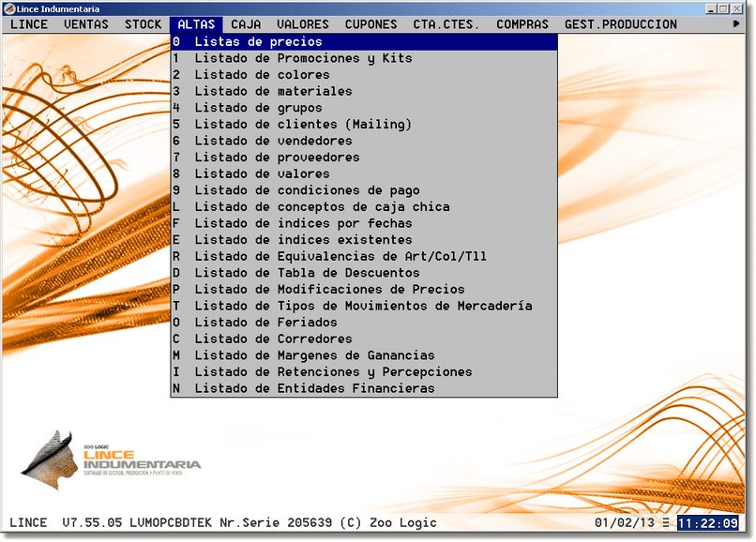The image size is (756, 542).
Task: Select Listado de Tipos de Movimientos de Mercadería
Action: (x=365, y=306)
